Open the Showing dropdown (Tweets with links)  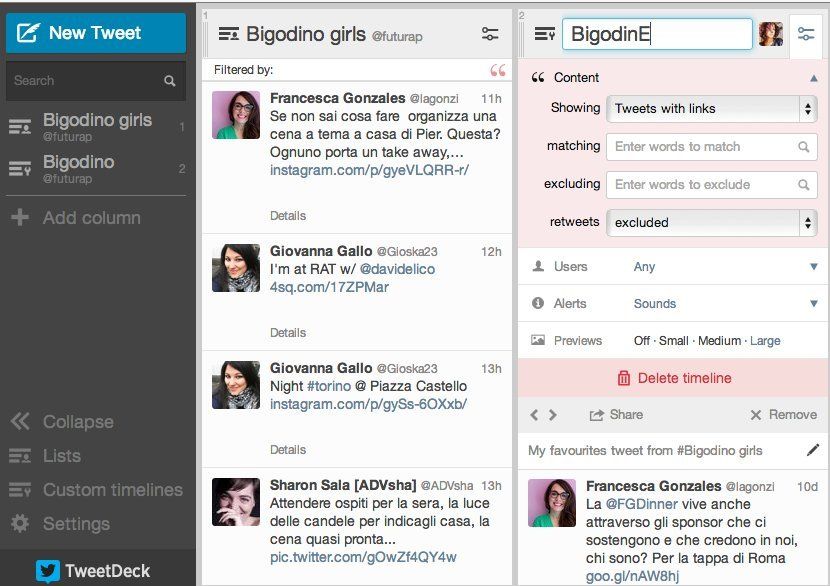711,109
